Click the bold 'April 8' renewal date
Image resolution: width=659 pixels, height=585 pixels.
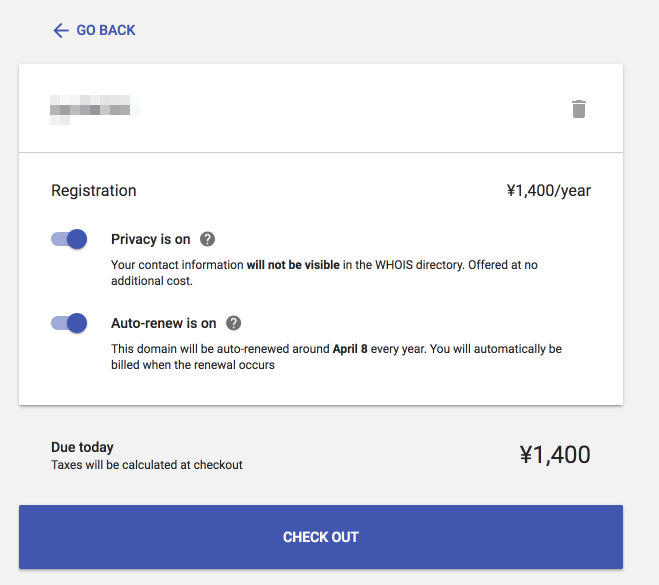(x=350, y=349)
